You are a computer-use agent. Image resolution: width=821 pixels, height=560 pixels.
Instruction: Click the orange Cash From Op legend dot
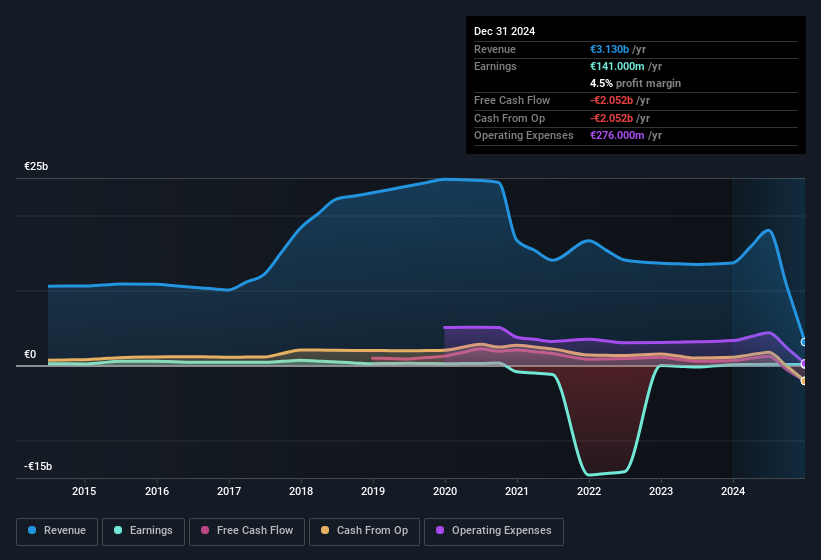(x=326, y=531)
